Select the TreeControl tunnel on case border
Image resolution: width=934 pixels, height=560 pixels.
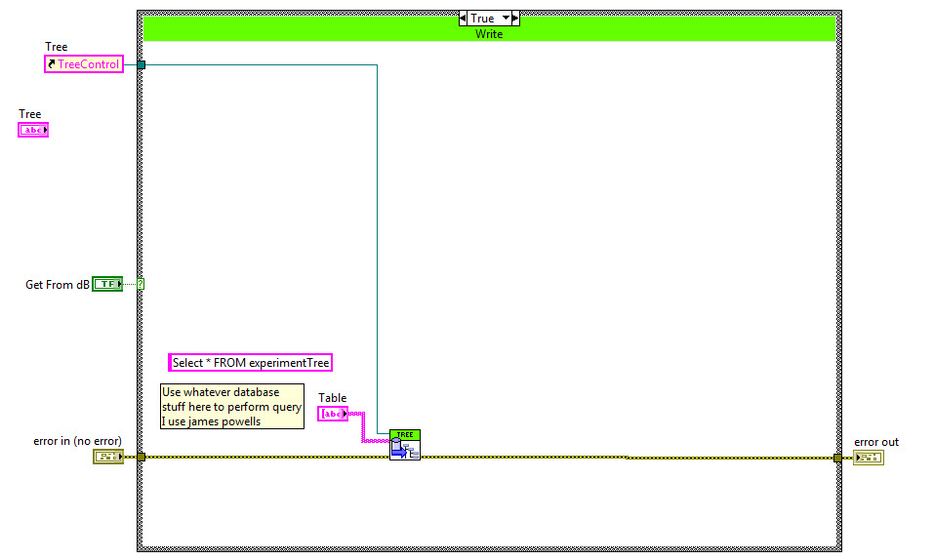coord(142,64)
